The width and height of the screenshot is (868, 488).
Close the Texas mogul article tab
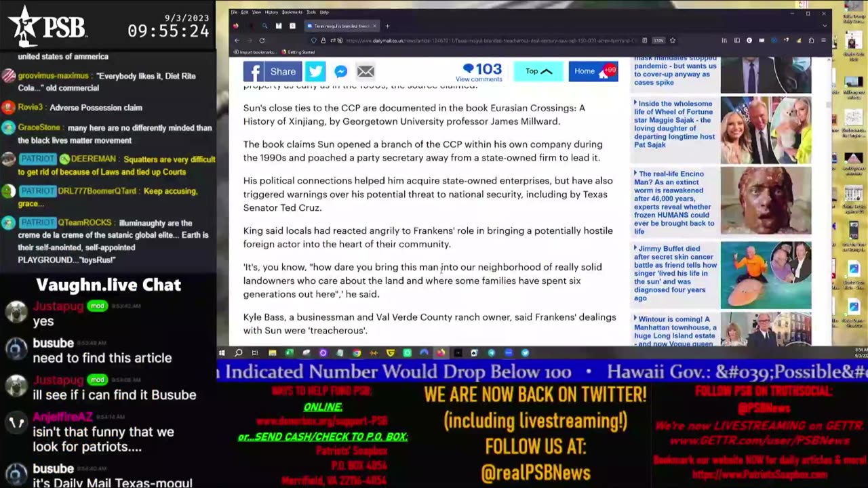tap(374, 26)
